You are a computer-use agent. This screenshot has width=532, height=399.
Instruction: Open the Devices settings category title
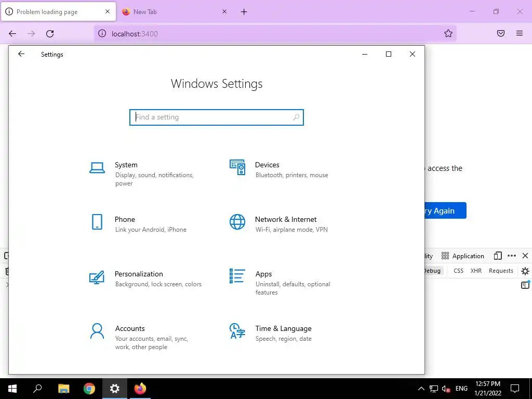click(267, 165)
